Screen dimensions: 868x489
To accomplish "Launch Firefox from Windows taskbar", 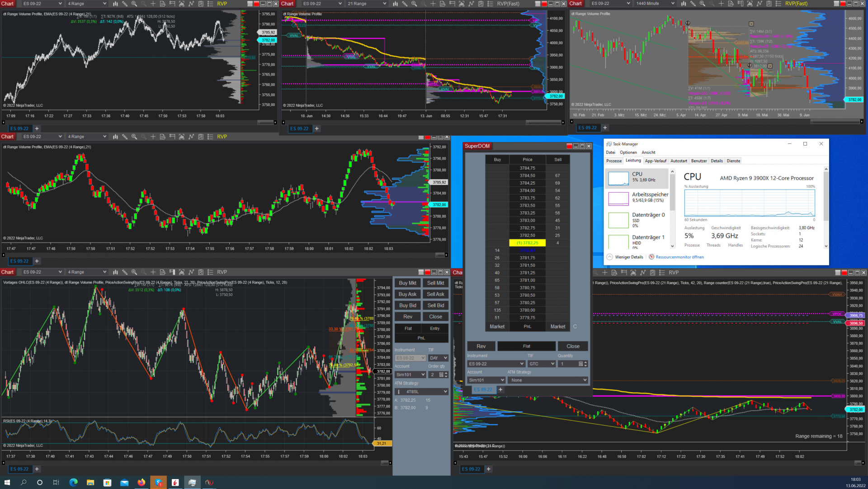I will click(142, 482).
